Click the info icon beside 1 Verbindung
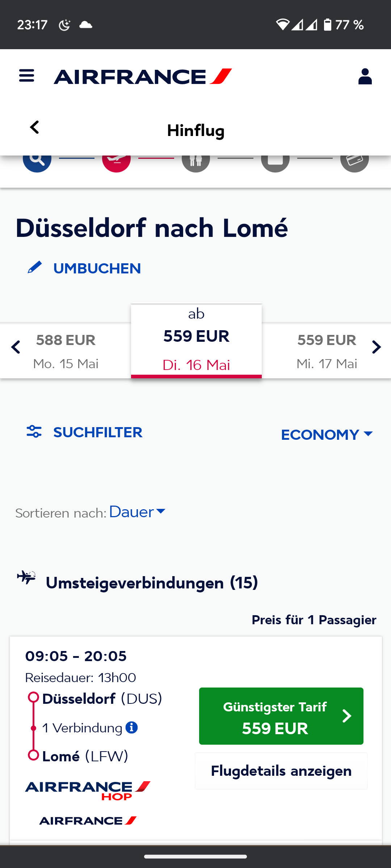Viewport: 391px width, 868px height. point(131,727)
